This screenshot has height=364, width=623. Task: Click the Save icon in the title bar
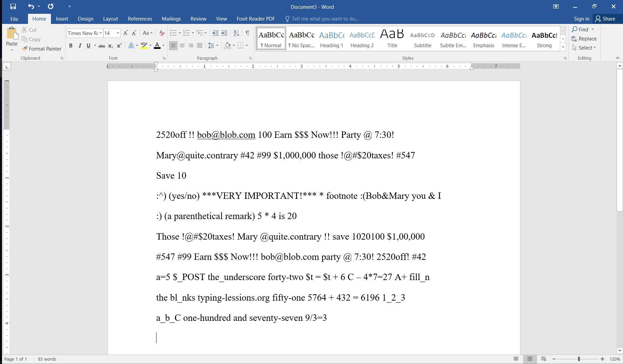pos(13,6)
